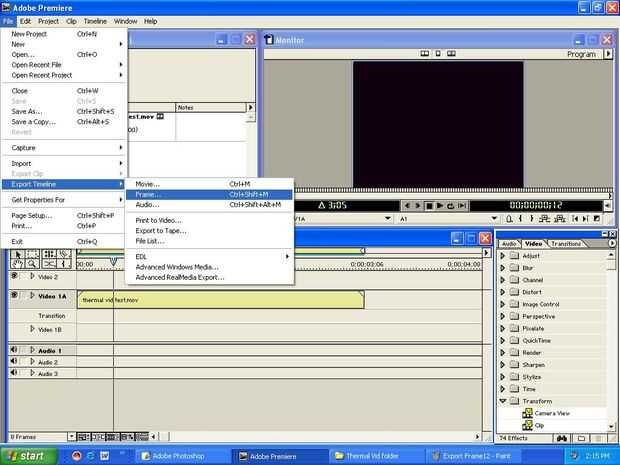The height and width of the screenshot is (465, 620).
Task: Select the Cross Fade tool
Action: (49, 264)
